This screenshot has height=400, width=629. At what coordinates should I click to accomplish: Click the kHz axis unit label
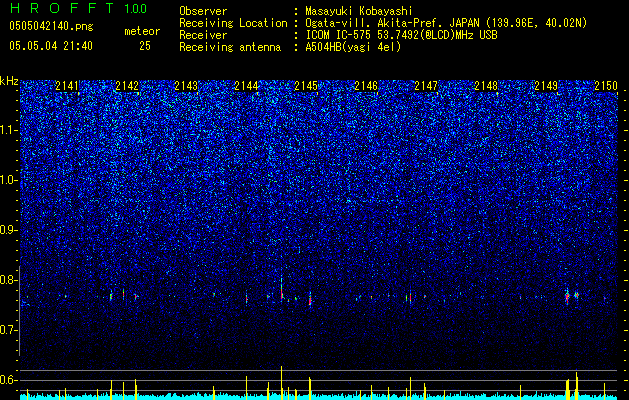(x=9, y=81)
